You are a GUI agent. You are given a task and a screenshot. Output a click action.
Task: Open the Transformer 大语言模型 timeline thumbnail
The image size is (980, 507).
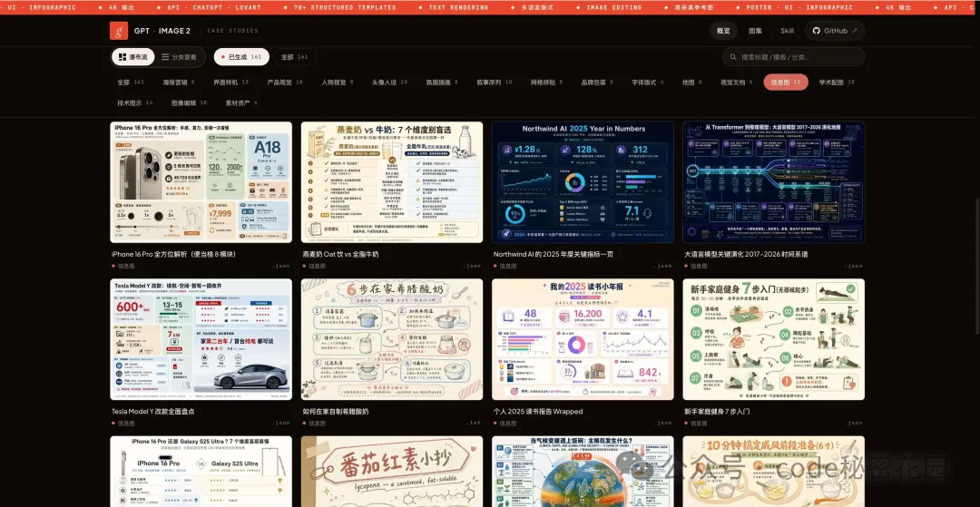[774, 181]
